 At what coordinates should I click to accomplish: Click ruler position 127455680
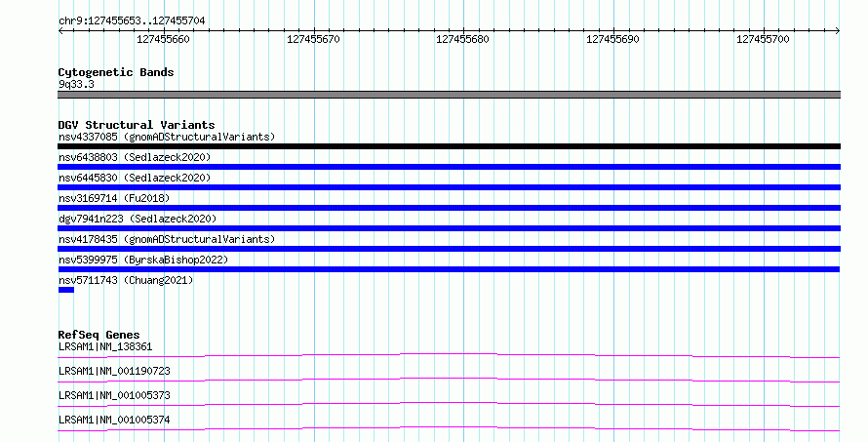tap(463, 39)
